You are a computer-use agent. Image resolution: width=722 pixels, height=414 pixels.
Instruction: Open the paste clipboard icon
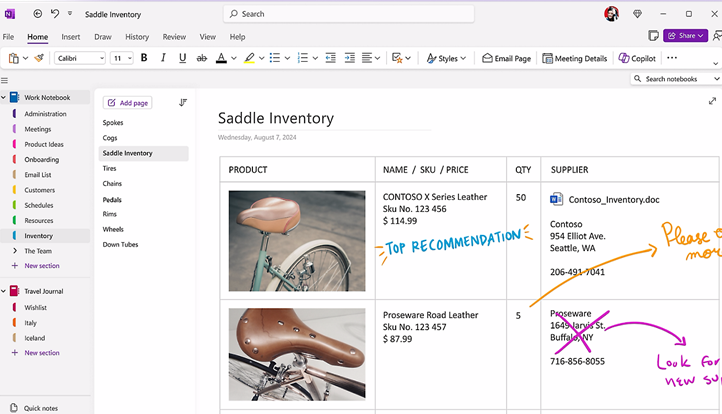tap(14, 58)
